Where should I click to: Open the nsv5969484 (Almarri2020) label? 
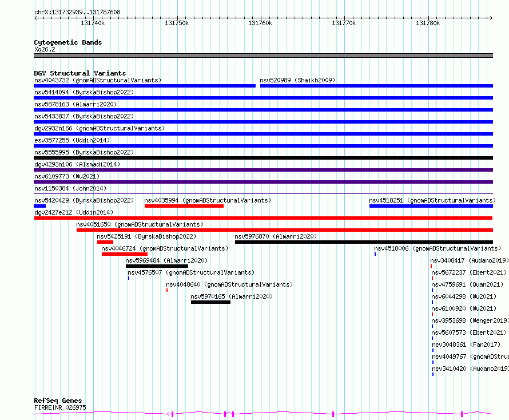(x=166, y=260)
